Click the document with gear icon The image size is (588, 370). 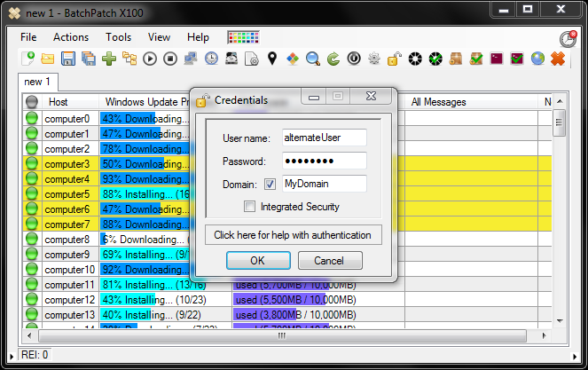click(x=252, y=59)
